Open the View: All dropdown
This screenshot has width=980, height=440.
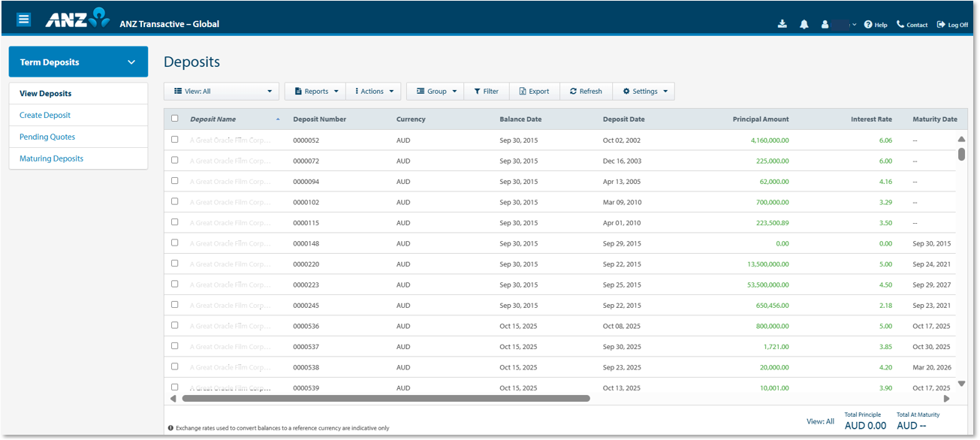point(222,92)
